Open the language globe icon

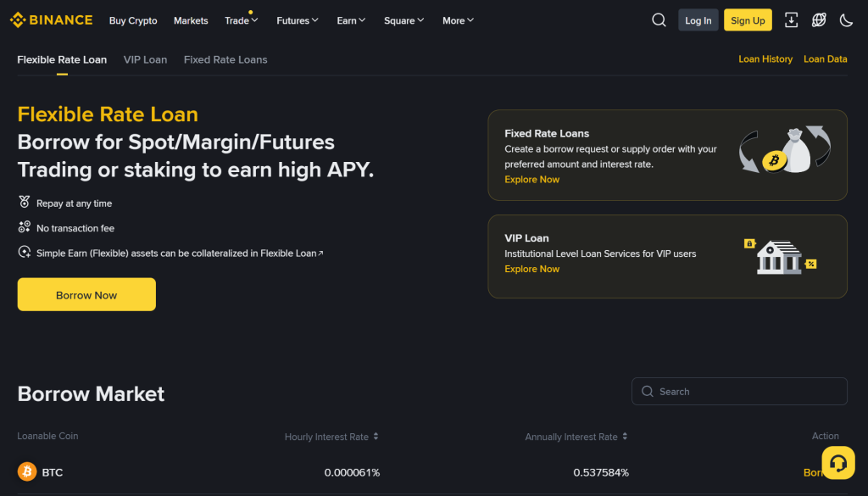click(818, 20)
